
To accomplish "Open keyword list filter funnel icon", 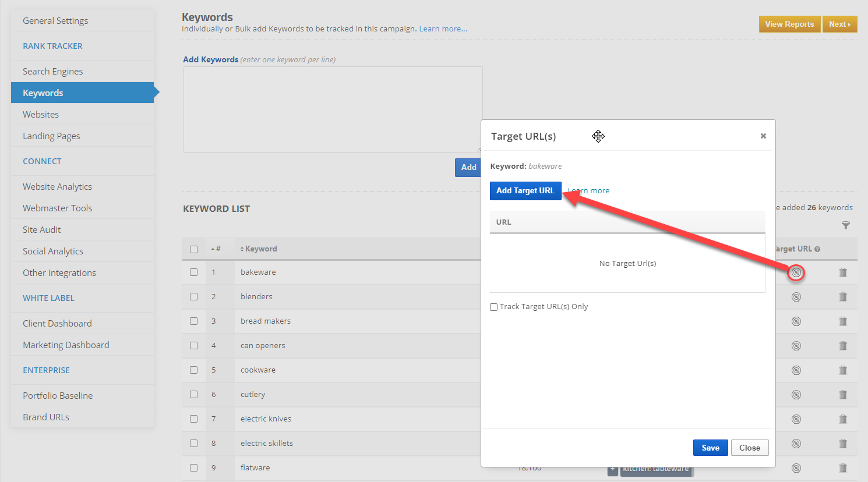I will coord(846,225).
